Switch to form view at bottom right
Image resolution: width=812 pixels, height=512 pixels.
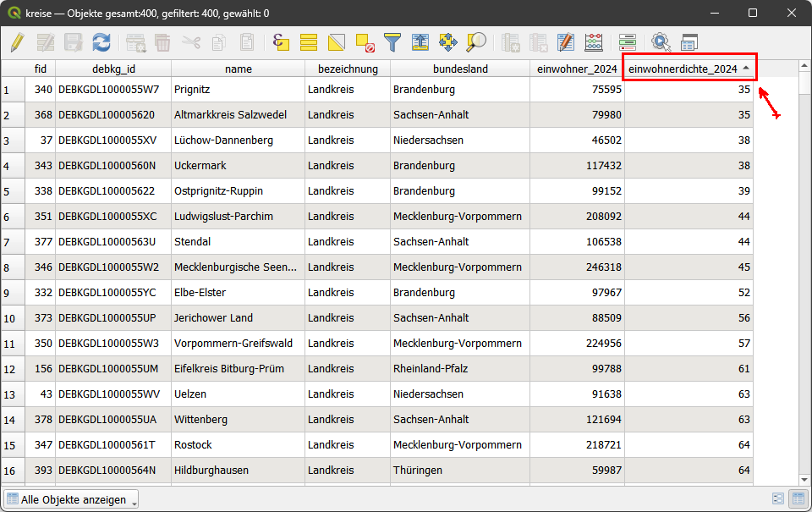click(x=777, y=499)
